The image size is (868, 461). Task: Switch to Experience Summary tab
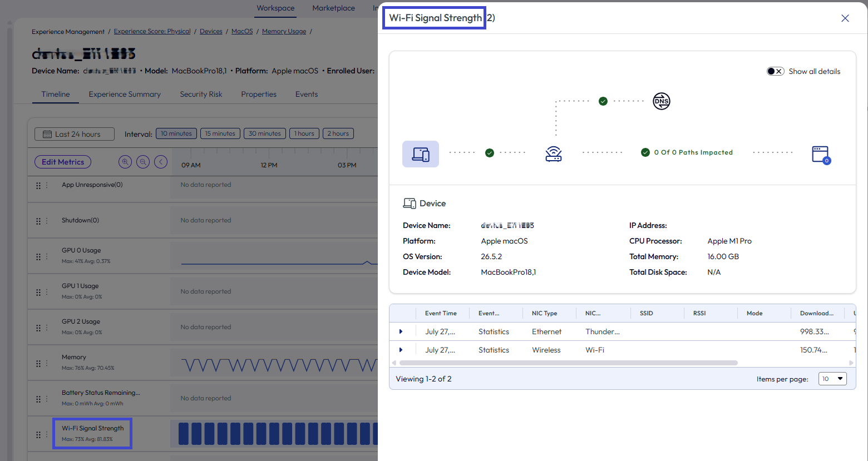(125, 94)
